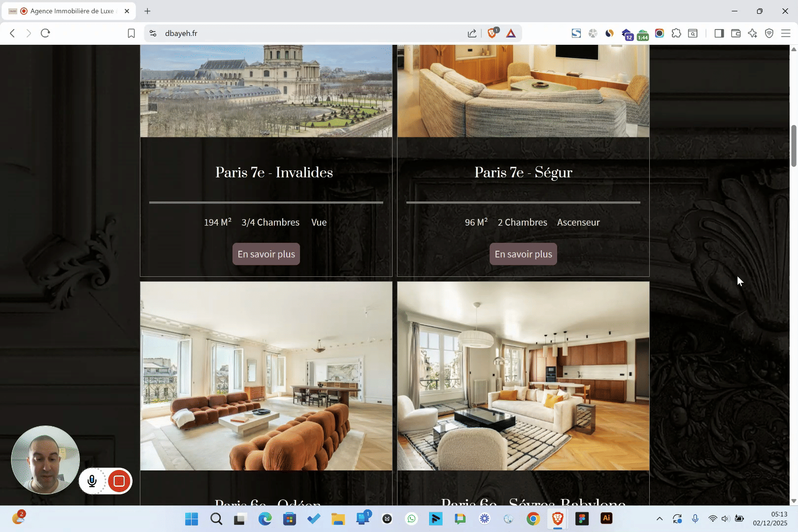Screen dimensions: 798x532
Task: Toggle the browser sidebar panel
Action: pos(719,33)
